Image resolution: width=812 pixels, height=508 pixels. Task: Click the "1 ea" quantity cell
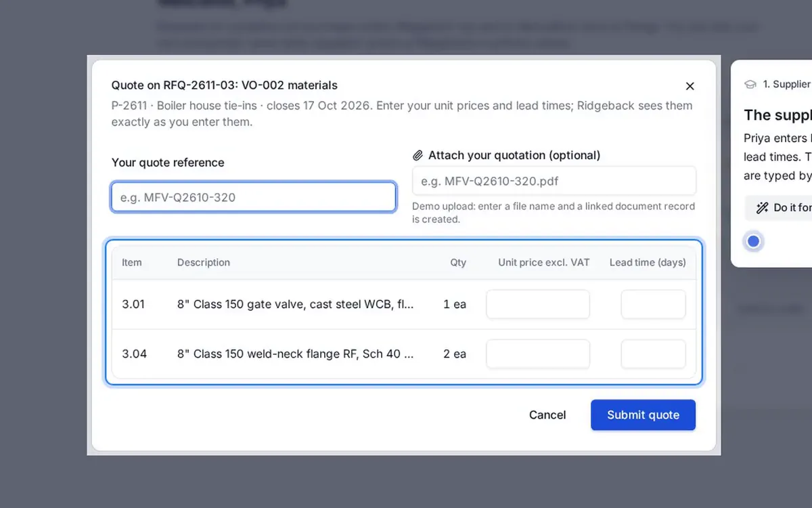(x=455, y=304)
